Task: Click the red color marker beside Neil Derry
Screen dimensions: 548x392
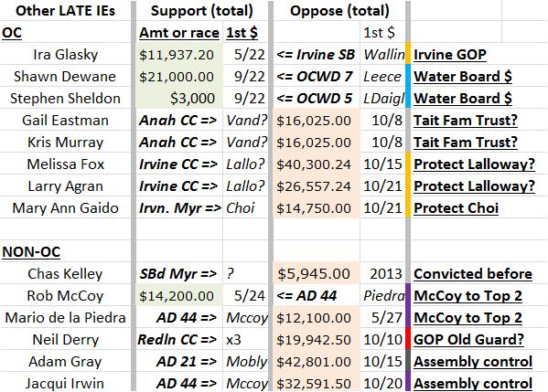Action: [x=408, y=339]
